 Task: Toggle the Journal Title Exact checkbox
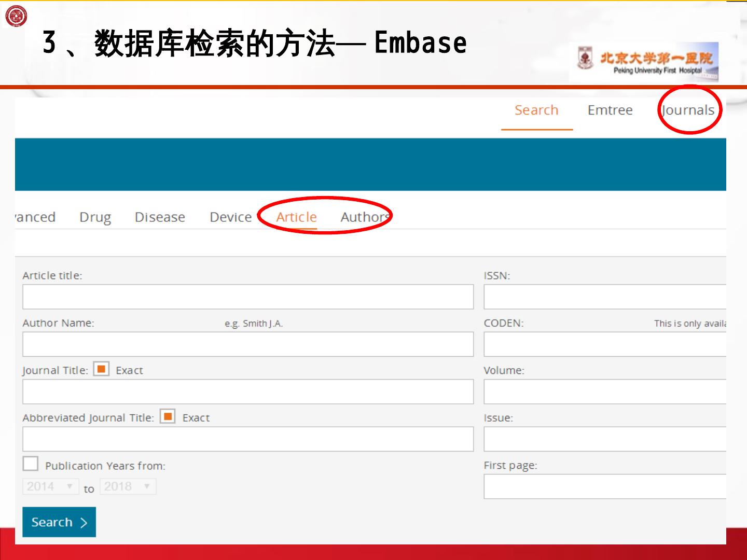(101, 369)
